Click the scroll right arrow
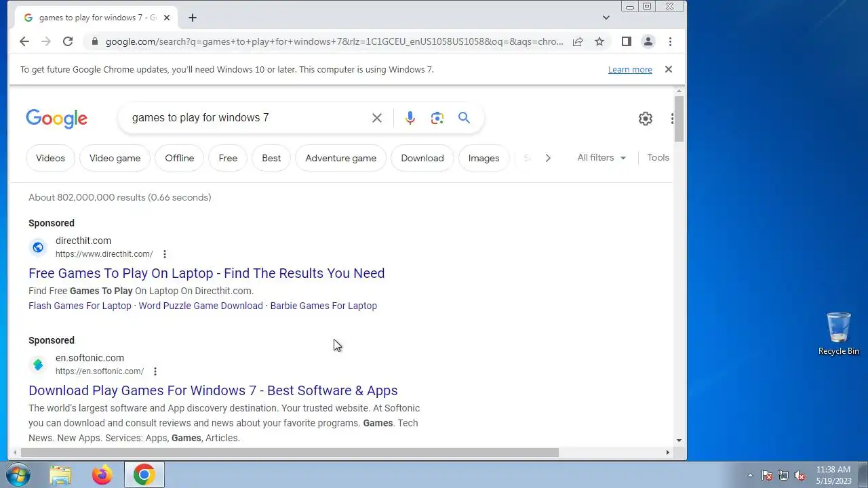 click(x=667, y=453)
